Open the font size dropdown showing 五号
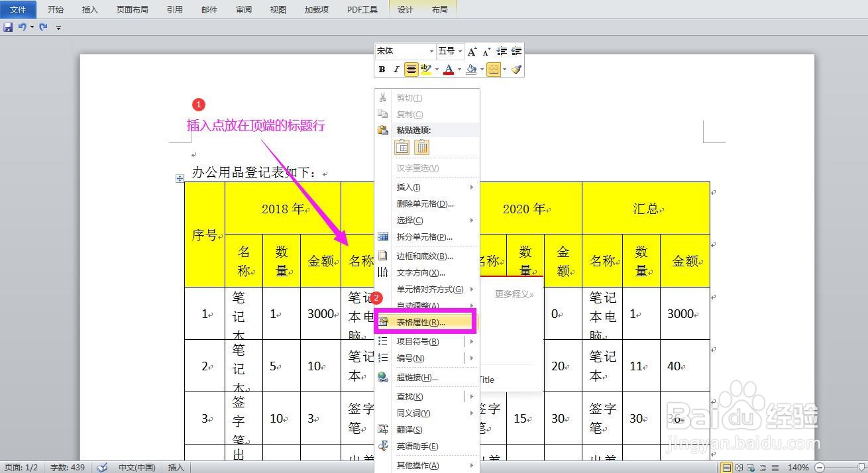 [460, 51]
